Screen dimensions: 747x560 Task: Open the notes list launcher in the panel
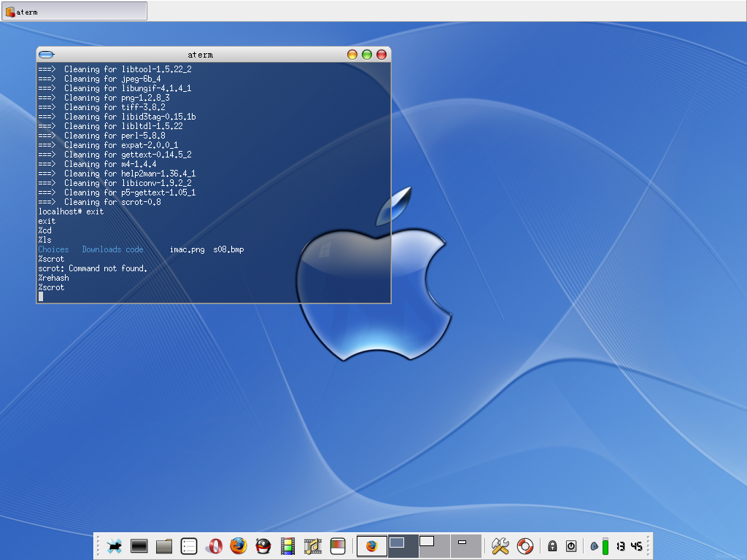pyautogui.click(x=189, y=545)
